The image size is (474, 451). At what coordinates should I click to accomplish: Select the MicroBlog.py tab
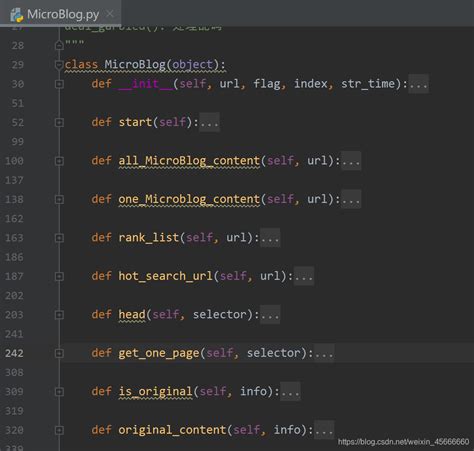click(60, 14)
